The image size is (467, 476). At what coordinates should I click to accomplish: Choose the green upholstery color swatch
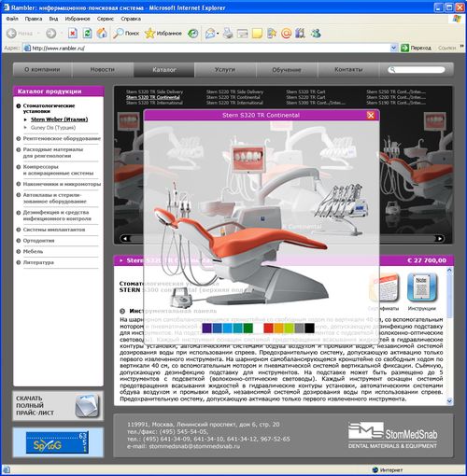tap(248, 328)
